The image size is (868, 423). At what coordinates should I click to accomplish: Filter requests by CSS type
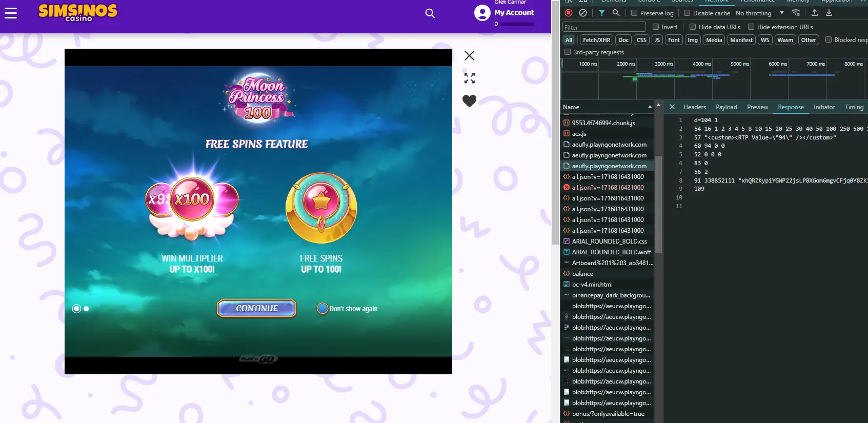click(x=641, y=40)
